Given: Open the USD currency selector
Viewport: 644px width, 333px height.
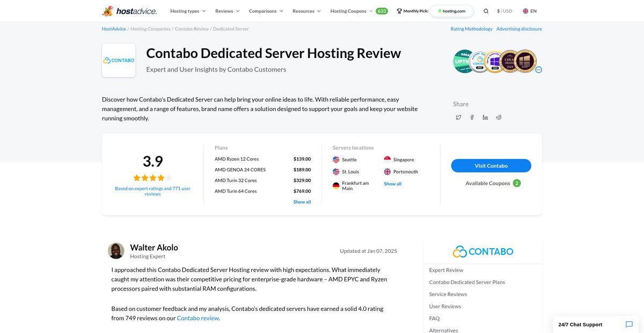Looking at the screenshot, I should 504,11.
